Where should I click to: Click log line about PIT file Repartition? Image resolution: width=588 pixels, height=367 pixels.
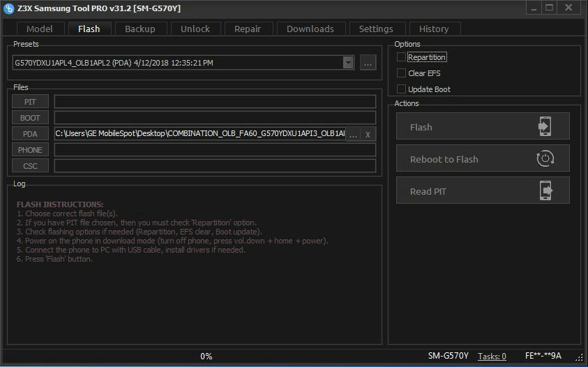pyautogui.click(x=137, y=223)
